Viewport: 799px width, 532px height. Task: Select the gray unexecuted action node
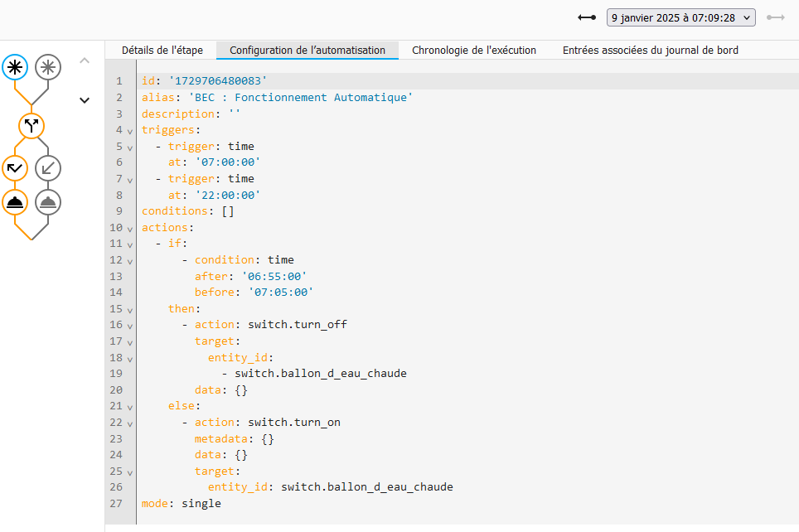pos(48,201)
